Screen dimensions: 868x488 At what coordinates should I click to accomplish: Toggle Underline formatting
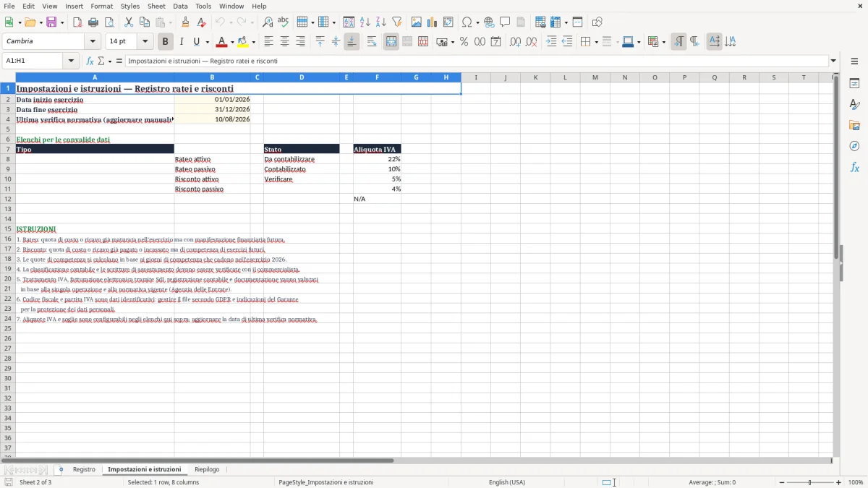tap(195, 42)
